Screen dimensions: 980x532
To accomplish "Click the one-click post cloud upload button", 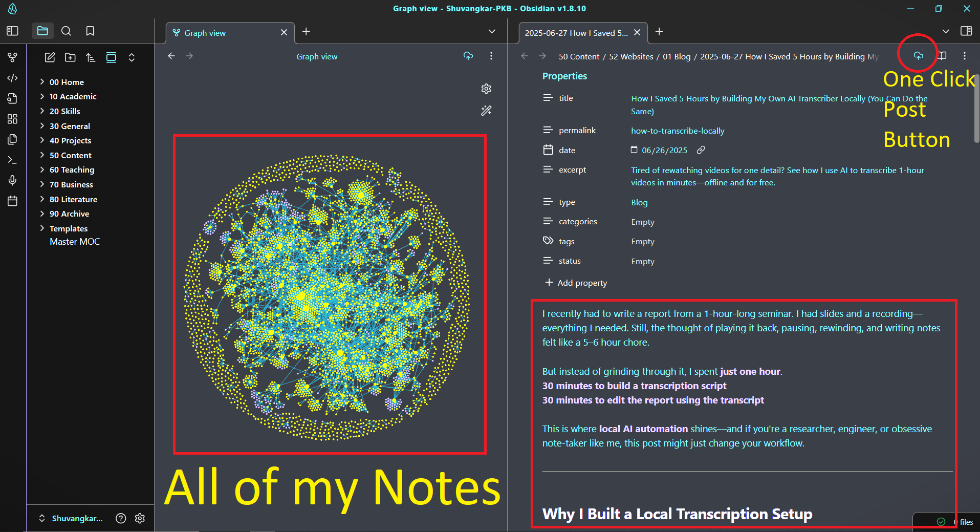I will click(919, 56).
